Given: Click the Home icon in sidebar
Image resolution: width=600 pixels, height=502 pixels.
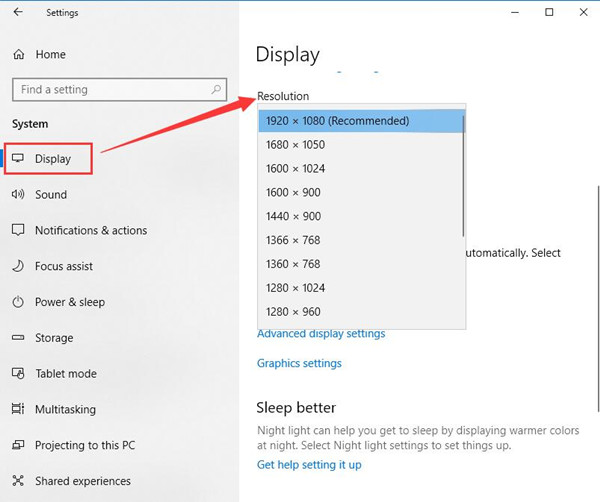Looking at the screenshot, I should 18,54.
